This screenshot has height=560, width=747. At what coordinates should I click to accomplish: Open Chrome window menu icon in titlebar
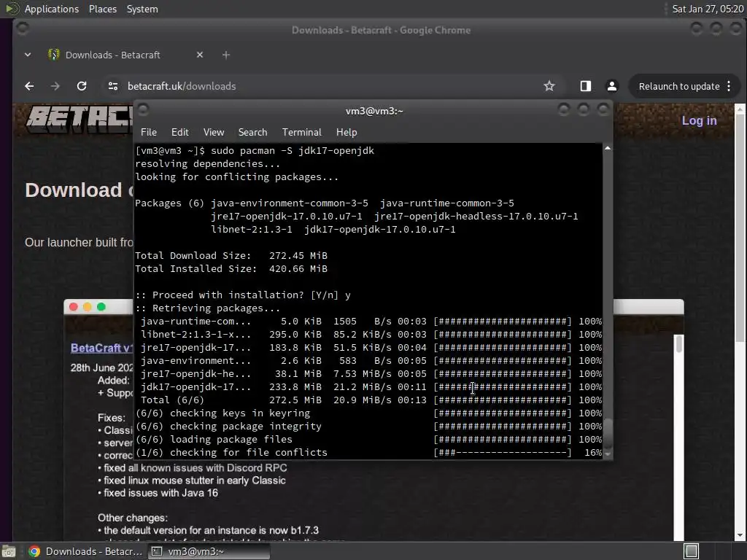[22, 28]
